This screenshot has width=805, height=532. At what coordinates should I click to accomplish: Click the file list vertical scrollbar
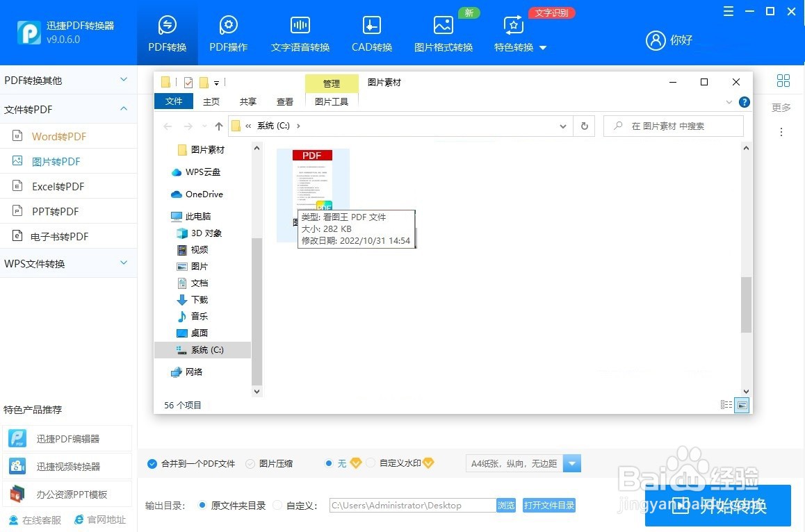(746, 306)
